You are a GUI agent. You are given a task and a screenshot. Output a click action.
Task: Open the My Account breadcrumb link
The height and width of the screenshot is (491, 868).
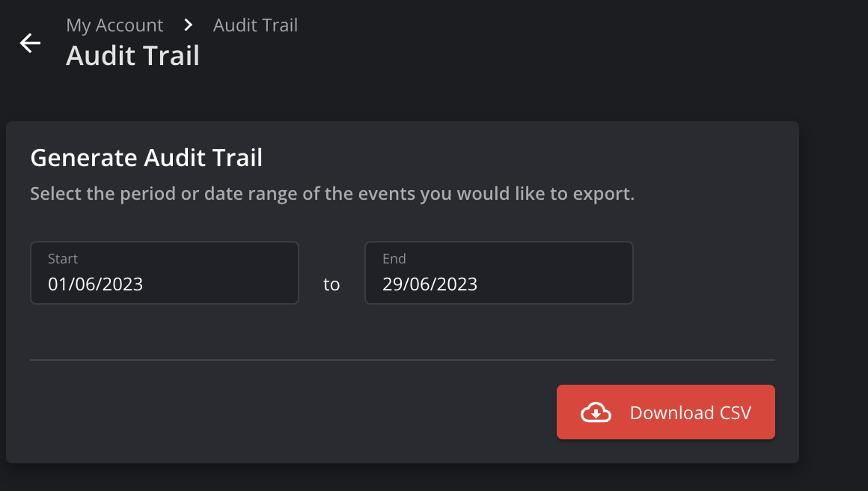click(114, 25)
